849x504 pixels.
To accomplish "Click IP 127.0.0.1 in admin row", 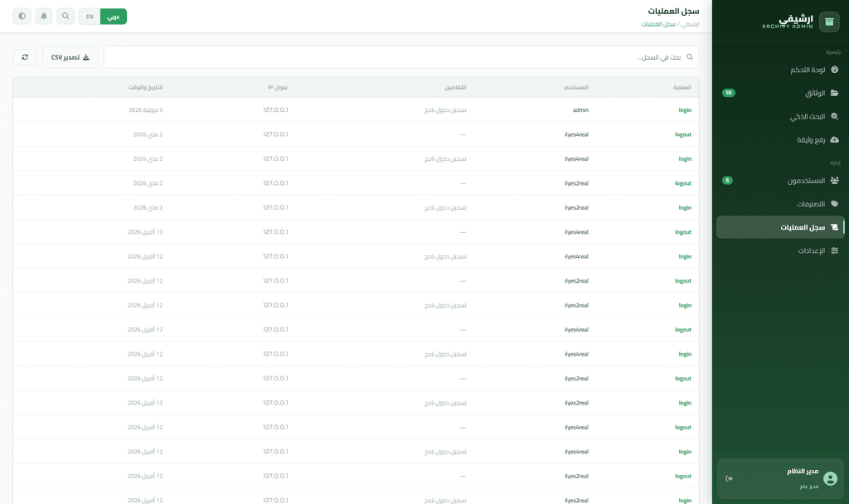I will 275,110.
